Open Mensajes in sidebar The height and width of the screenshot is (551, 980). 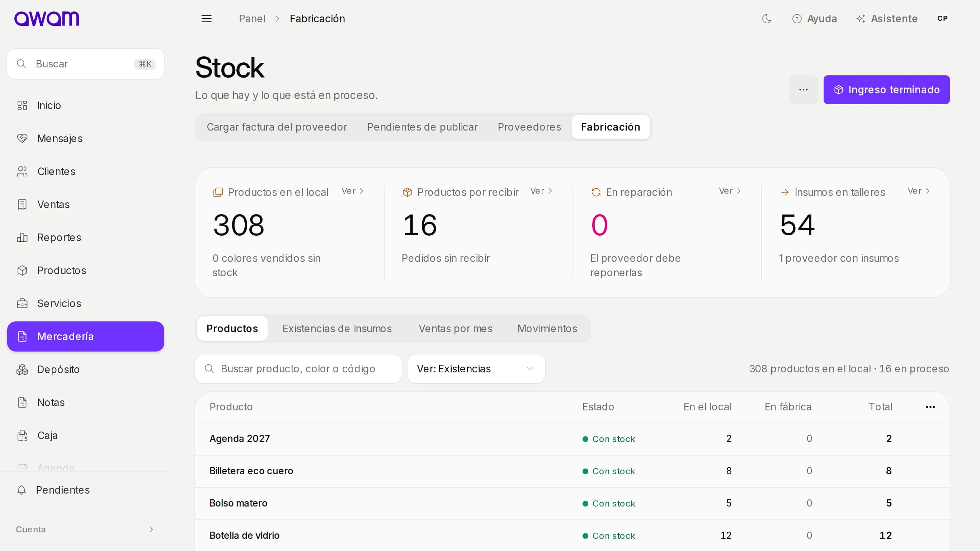[86, 138]
